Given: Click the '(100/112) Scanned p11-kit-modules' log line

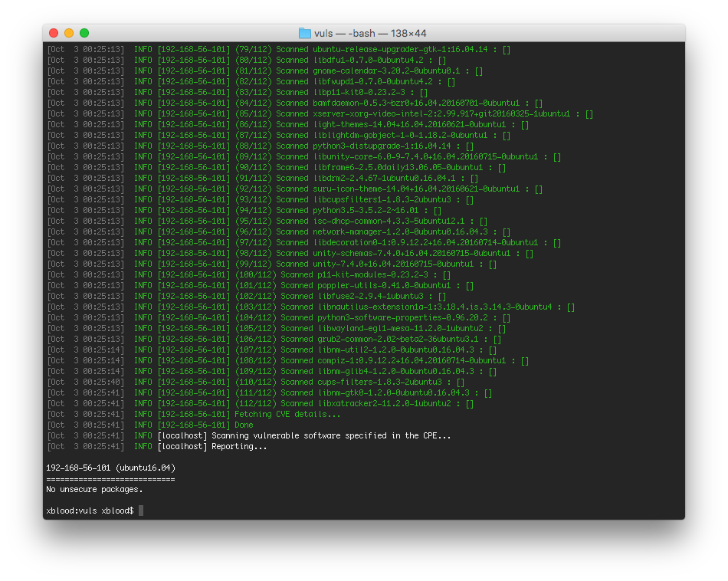Looking at the screenshot, I should pyautogui.click(x=249, y=275).
